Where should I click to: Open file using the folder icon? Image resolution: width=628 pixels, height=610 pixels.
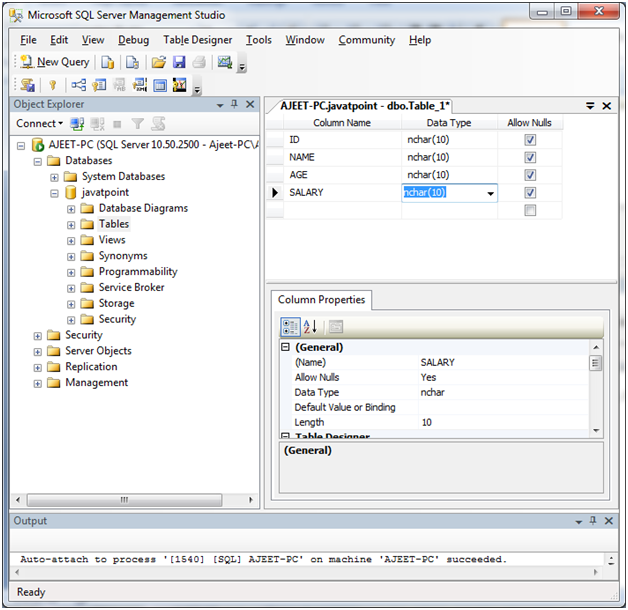pyautogui.click(x=159, y=62)
